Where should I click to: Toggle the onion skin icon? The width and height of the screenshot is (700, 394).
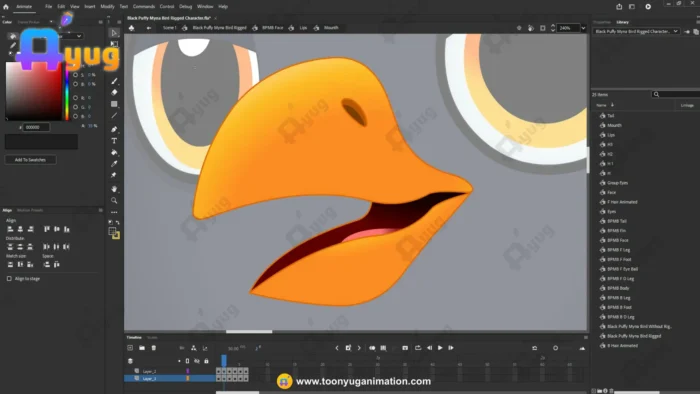point(372,348)
